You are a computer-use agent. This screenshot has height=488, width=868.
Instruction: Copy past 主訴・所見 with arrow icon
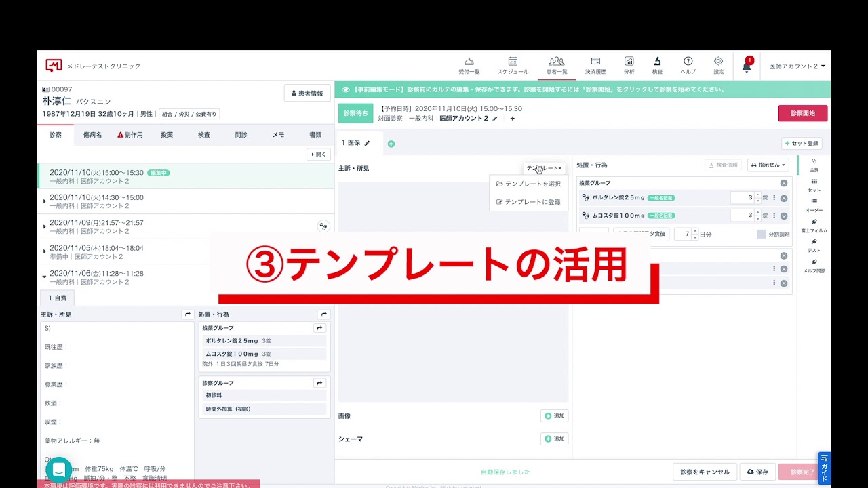point(188,314)
